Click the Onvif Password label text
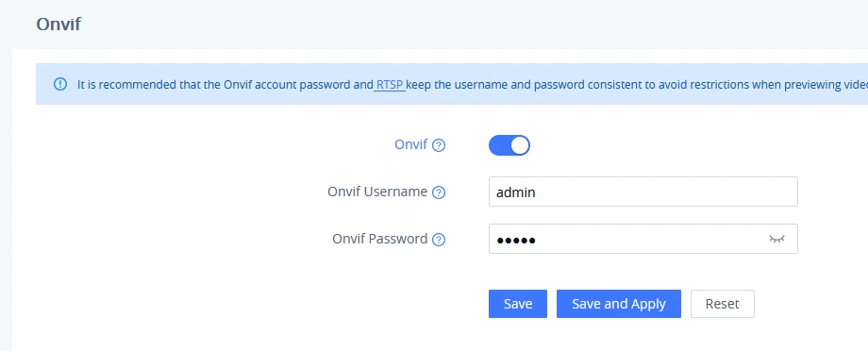The image size is (868, 351). point(379,239)
